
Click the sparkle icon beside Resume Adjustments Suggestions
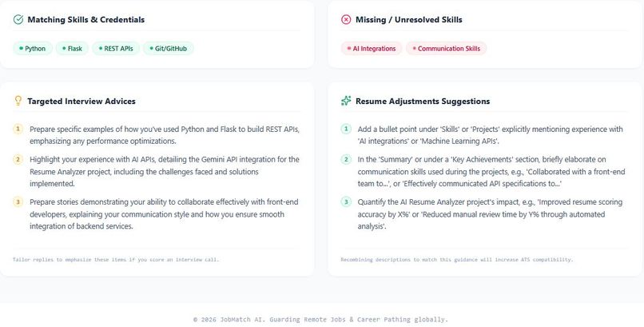tap(346, 101)
